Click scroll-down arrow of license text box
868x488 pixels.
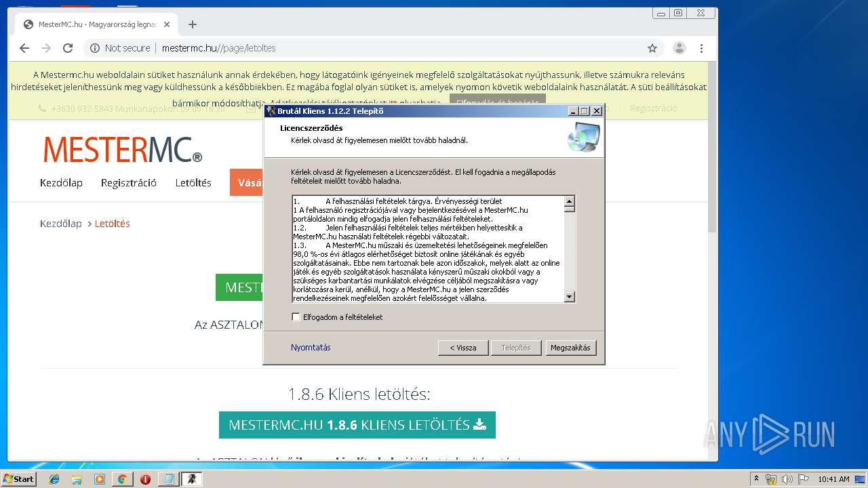tap(570, 297)
